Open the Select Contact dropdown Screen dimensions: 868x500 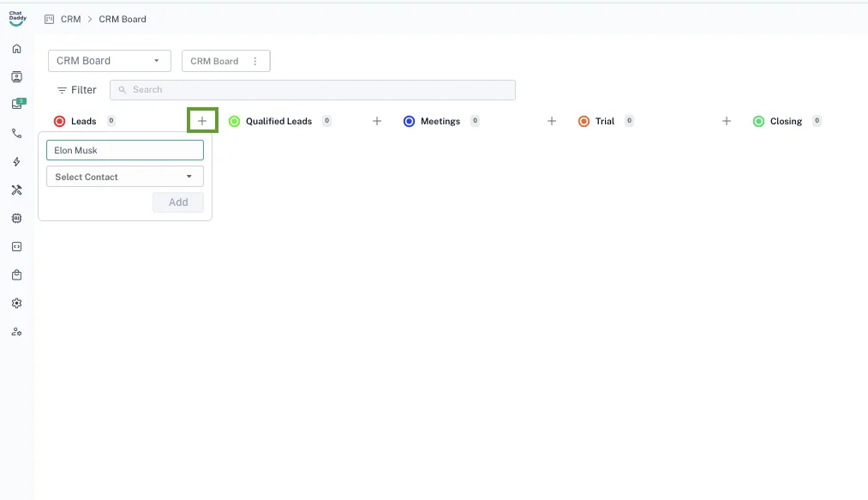(x=125, y=177)
